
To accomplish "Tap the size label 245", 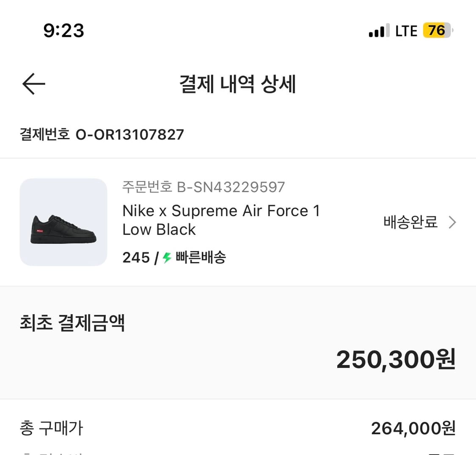I will tap(136, 257).
